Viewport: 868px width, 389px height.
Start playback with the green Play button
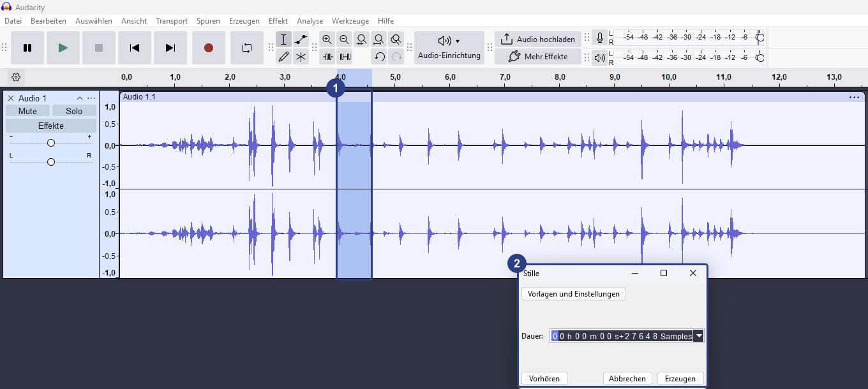(63, 48)
